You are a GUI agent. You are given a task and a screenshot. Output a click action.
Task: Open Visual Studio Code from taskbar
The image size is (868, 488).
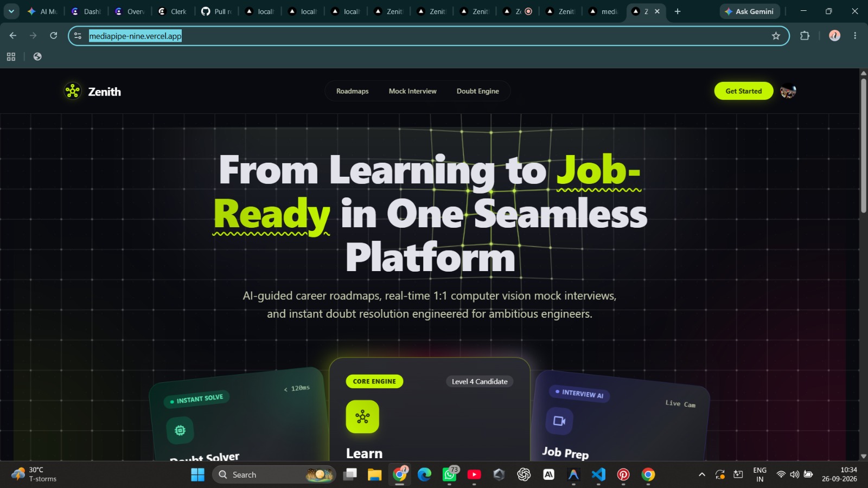coord(598,475)
